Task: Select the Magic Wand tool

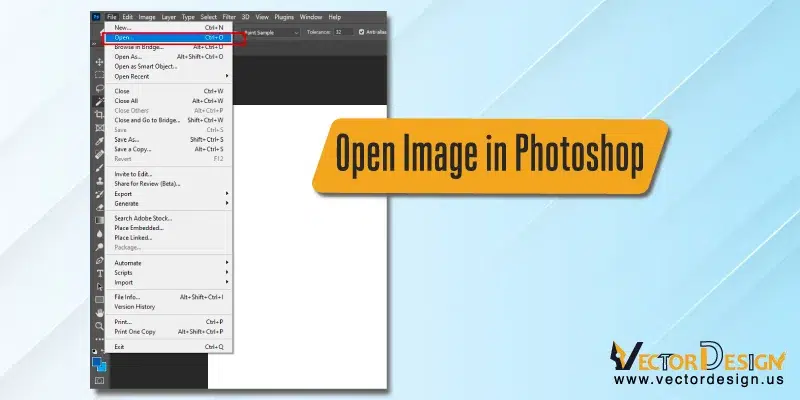Action: click(99, 102)
